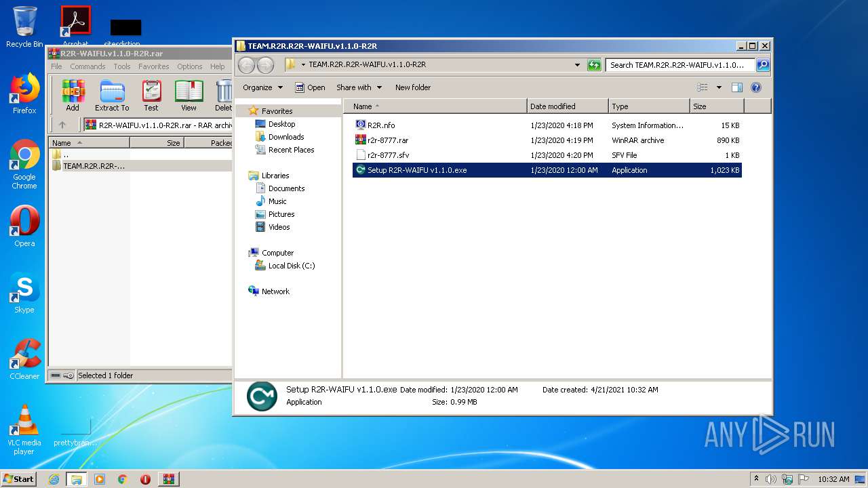
Task: Open the Commands menu in WinRAR
Action: (x=87, y=66)
